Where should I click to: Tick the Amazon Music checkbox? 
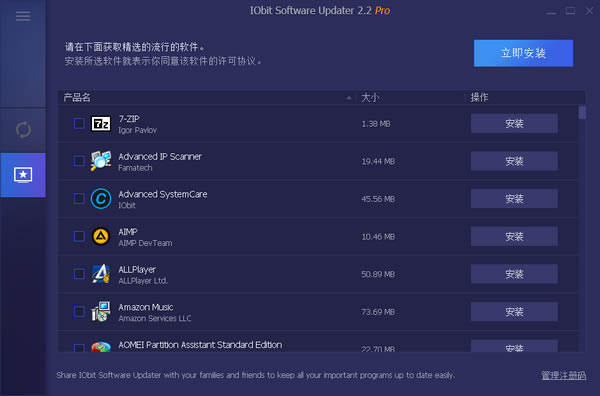pyautogui.click(x=79, y=311)
